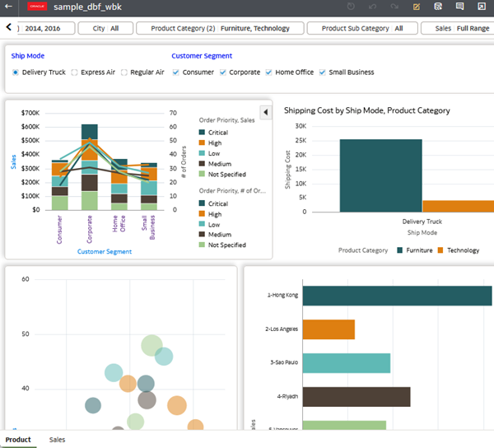Click the Furniture legend color swatch
This screenshot has height=448, width=494.
coord(399,250)
